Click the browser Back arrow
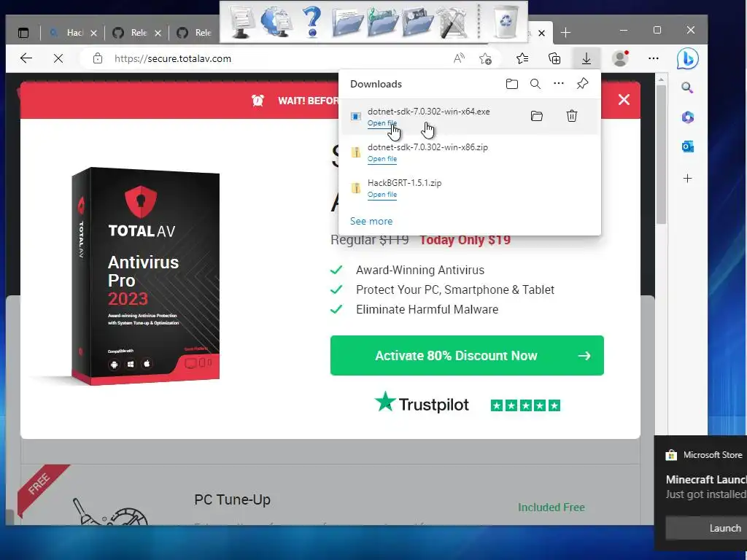Viewport: 747px width, 560px height. (26, 58)
